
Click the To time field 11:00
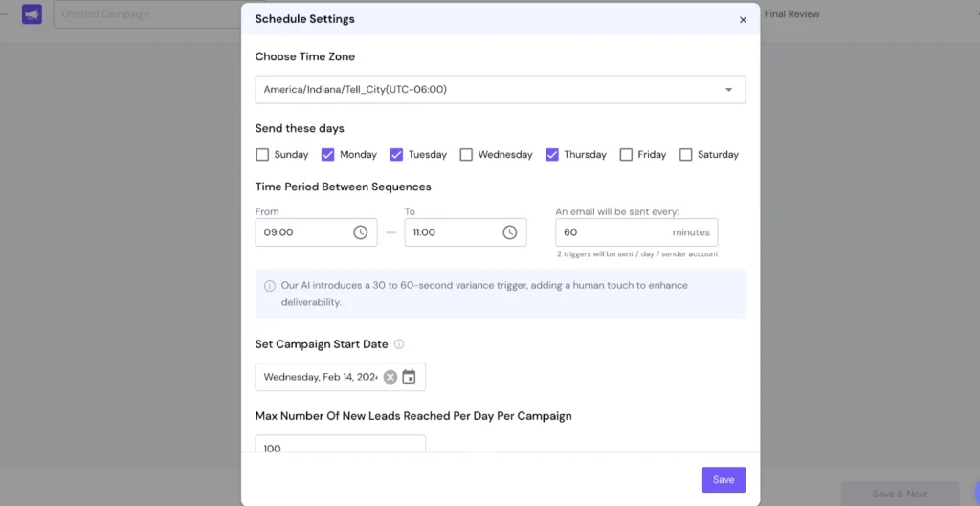pos(466,232)
